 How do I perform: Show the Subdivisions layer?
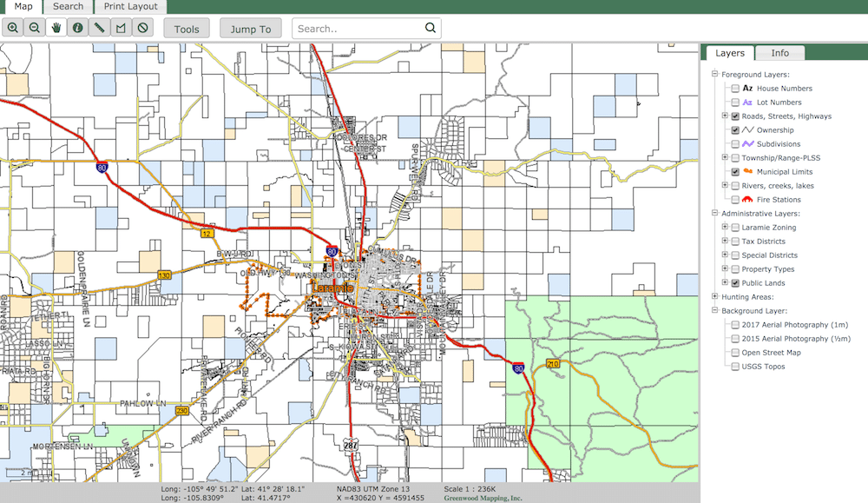click(734, 143)
